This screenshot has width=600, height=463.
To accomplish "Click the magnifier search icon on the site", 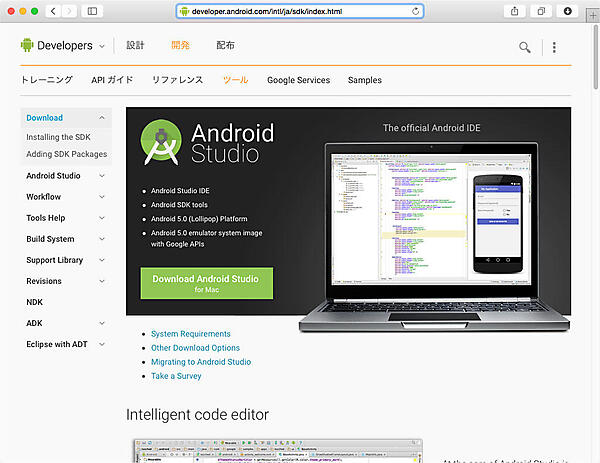I will point(525,46).
